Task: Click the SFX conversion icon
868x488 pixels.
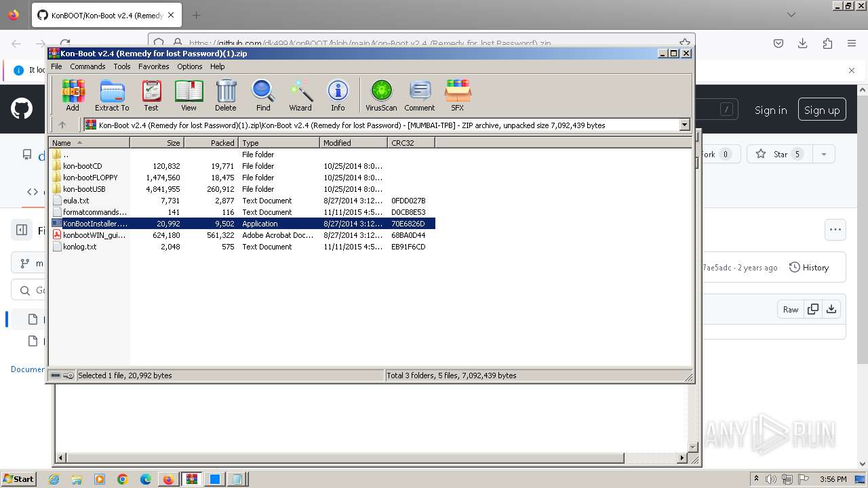Action: (x=458, y=95)
